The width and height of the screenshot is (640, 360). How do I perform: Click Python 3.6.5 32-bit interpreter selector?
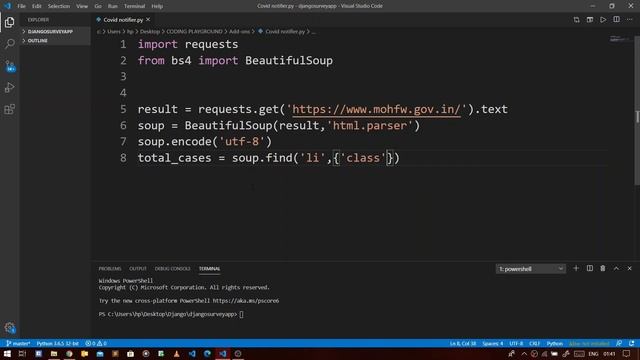(x=58, y=343)
